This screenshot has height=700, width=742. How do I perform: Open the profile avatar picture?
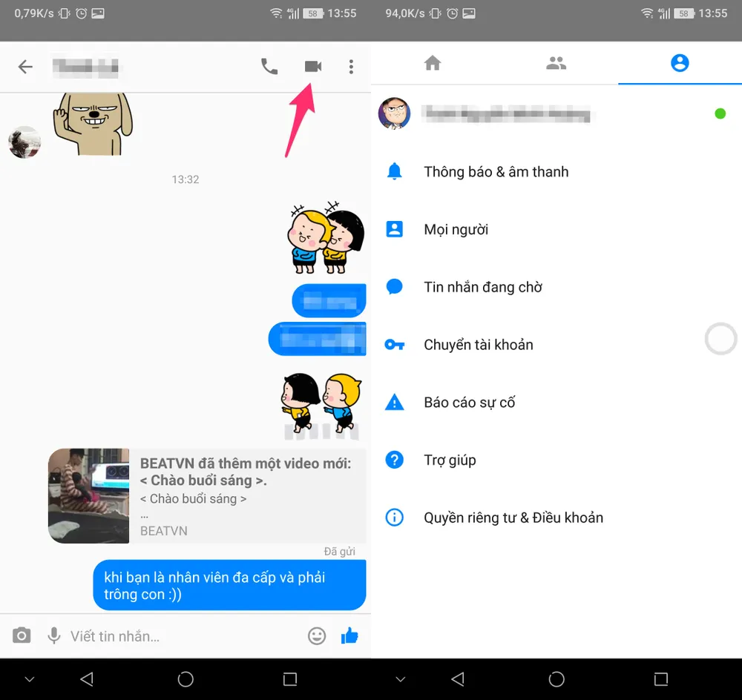[x=394, y=113]
